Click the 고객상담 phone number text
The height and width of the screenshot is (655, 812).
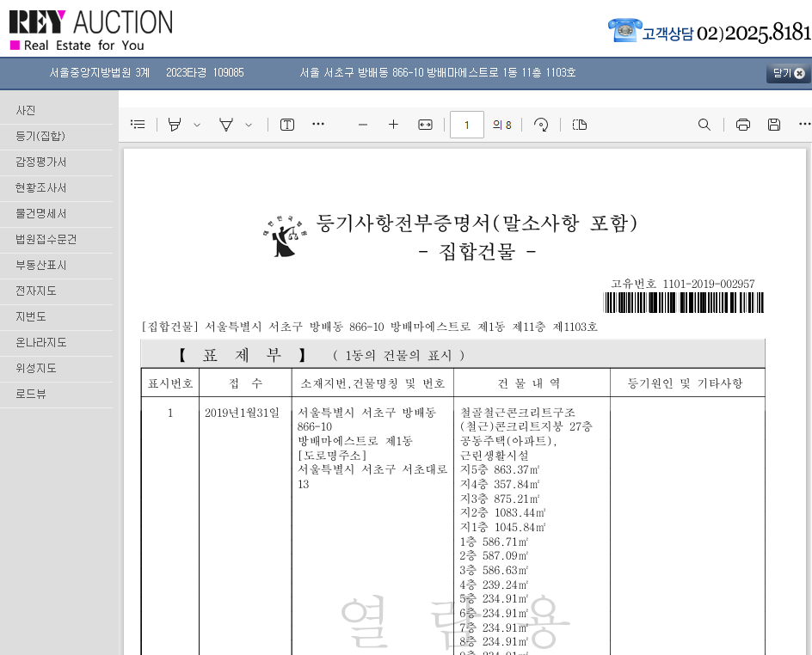tap(727, 34)
